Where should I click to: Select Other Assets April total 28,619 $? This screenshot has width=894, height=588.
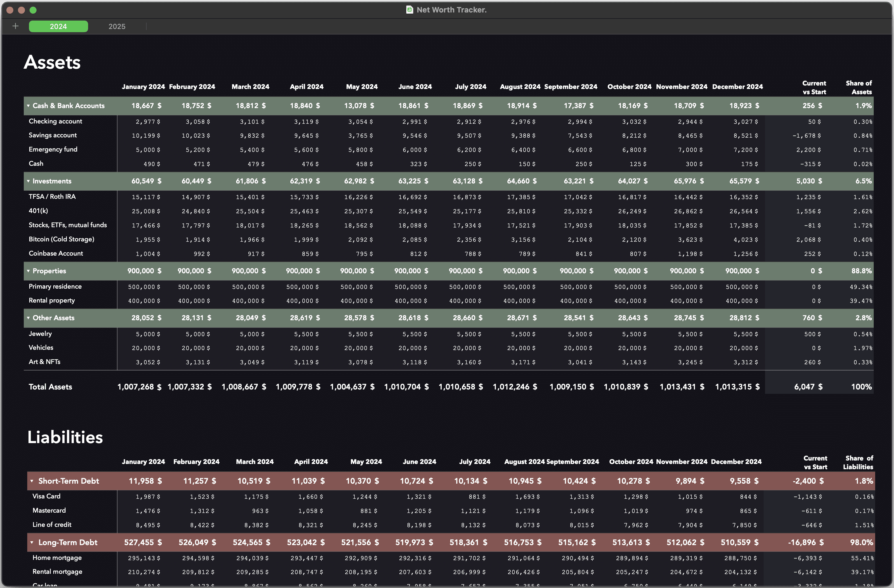[x=305, y=318]
